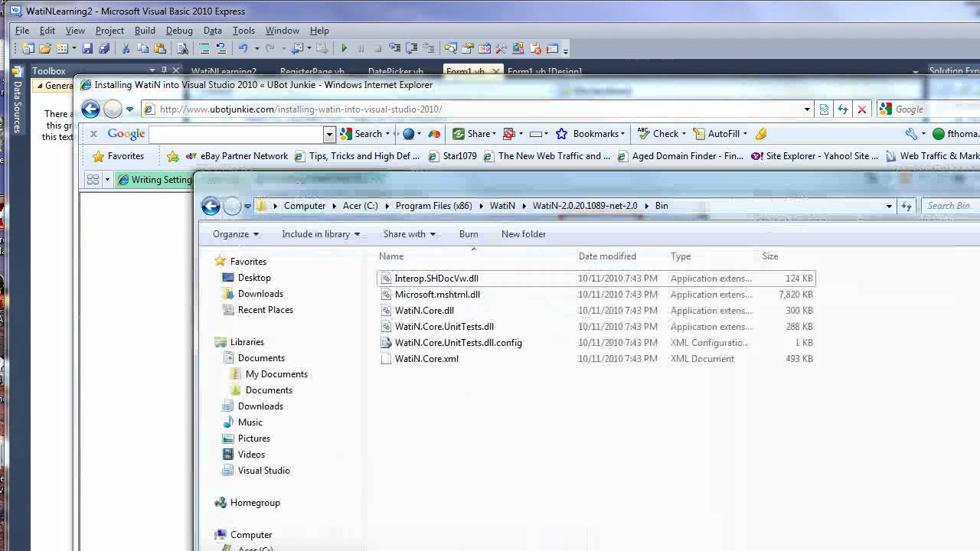Click Back arrow in the Explorer window
The image size is (980, 551).
(211, 206)
